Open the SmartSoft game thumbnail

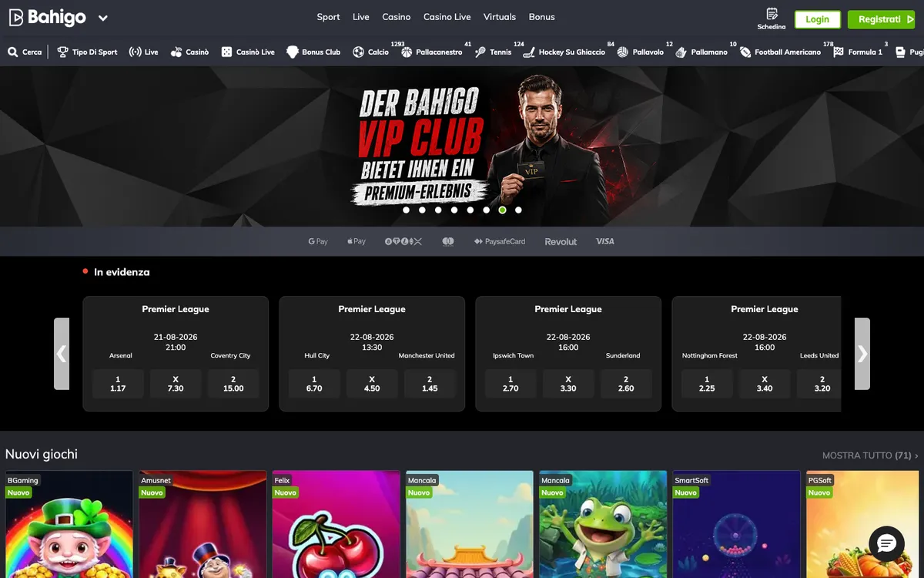click(x=737, y=524)
